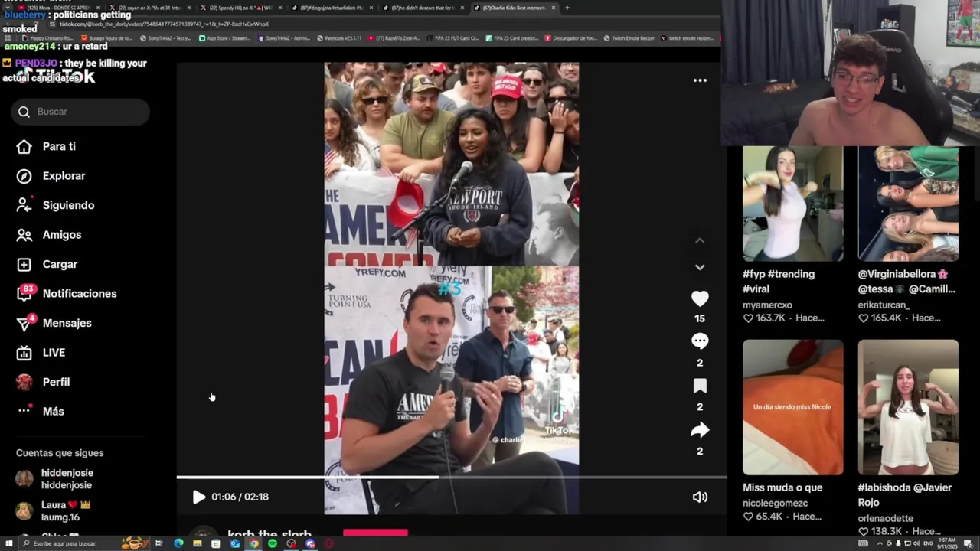
Task: Open the App Store / Streaml... bookmark
Action: click(x=224, y=37)
